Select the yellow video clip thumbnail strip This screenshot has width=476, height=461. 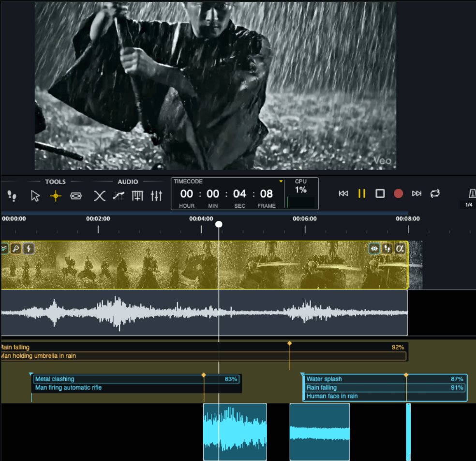[x=205, y=265]
